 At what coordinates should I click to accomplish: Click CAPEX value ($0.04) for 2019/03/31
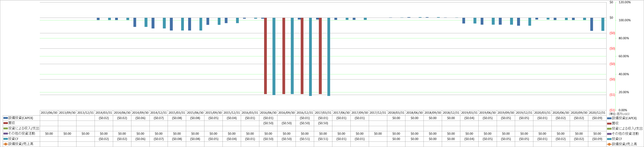click(469, 118)
